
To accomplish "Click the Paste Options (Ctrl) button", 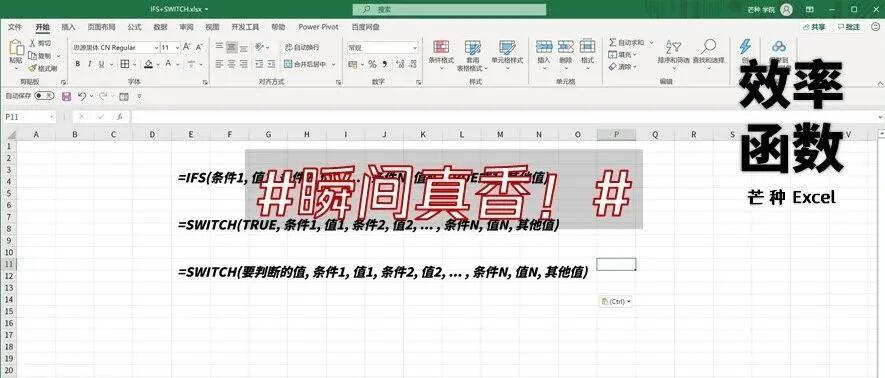I will click(616, 301).
